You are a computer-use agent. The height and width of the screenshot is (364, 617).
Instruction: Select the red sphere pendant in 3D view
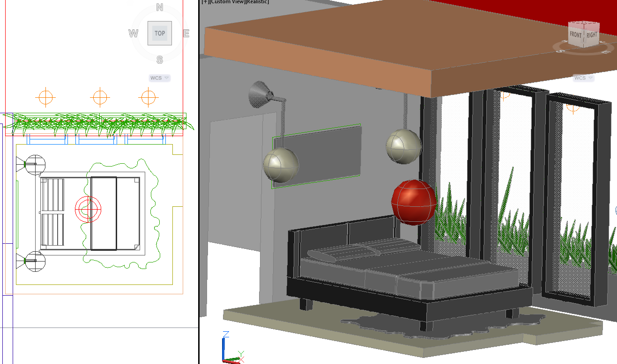coord(414,202)
